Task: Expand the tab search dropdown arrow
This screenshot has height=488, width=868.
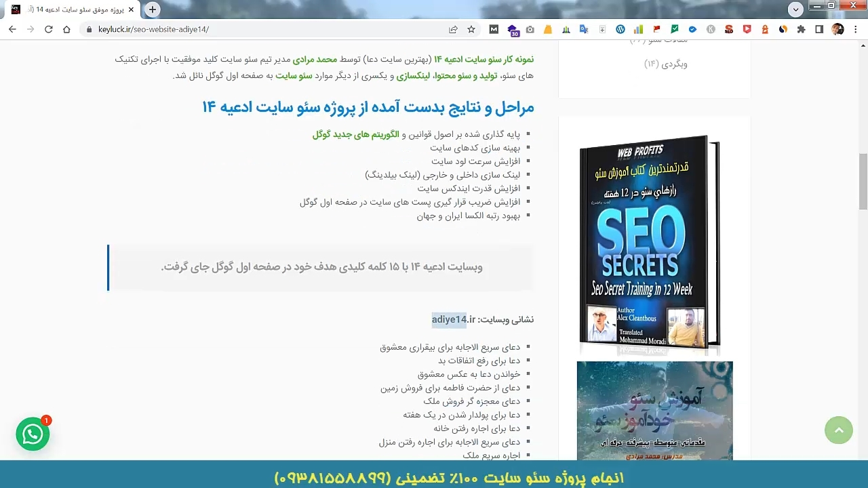Action: click(795, 9)
